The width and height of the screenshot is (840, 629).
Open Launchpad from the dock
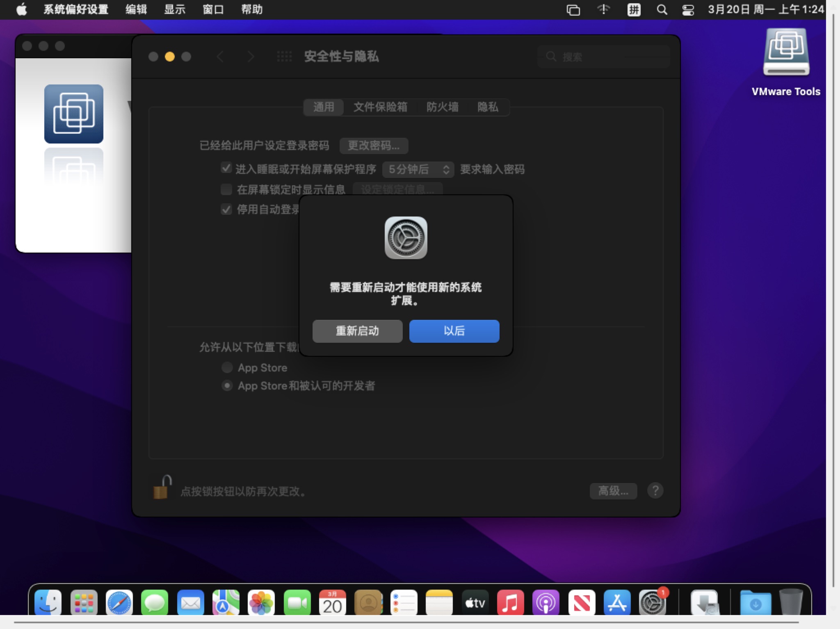84,603
